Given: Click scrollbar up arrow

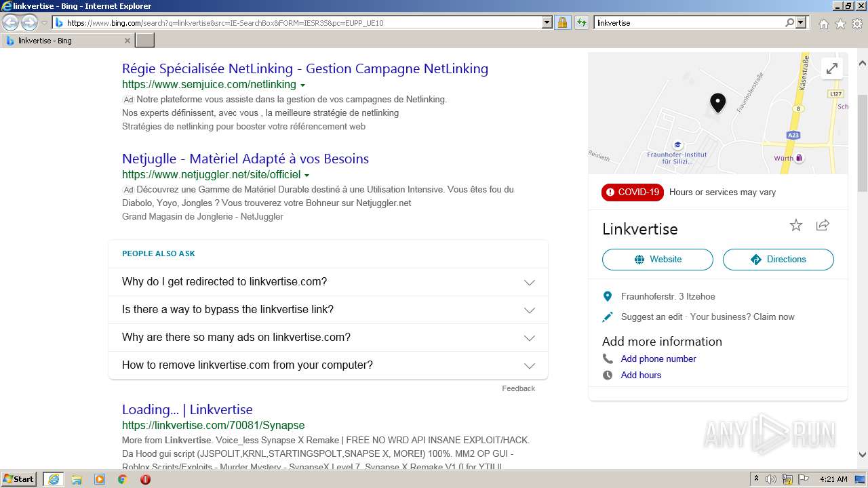Looking at the screenshot, I should [x=863, y=64].
